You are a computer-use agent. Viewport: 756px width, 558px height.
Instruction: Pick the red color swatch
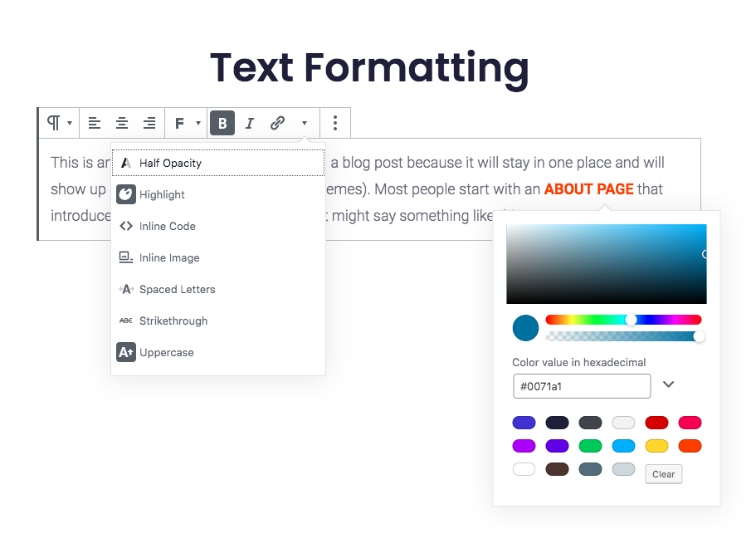click(656, 423)
